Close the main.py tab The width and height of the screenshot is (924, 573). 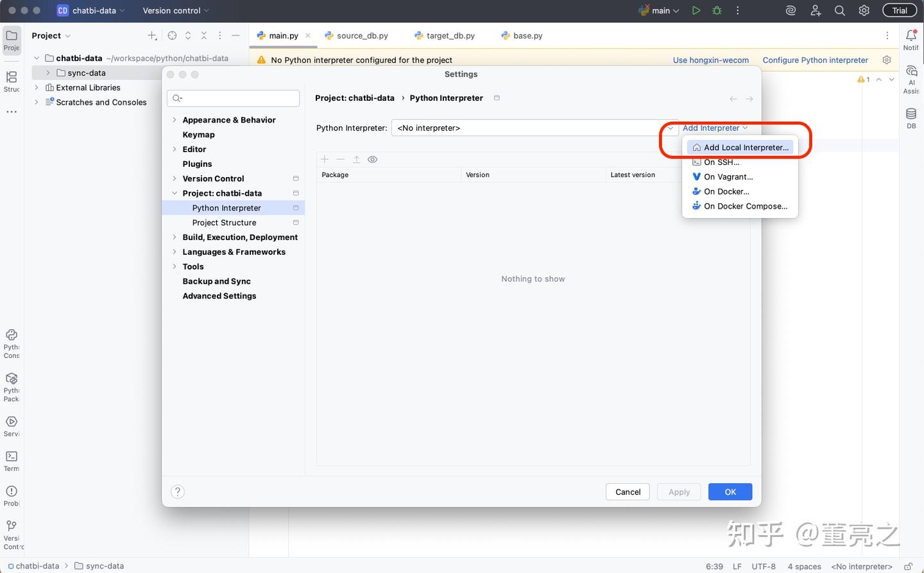pyautogui.click(x=308, y=36)
